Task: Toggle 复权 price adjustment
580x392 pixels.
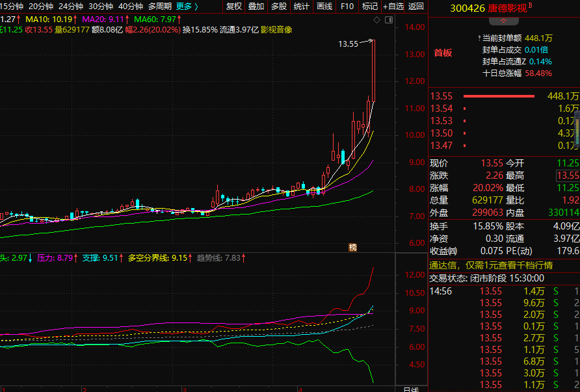Action: (234, 7)
